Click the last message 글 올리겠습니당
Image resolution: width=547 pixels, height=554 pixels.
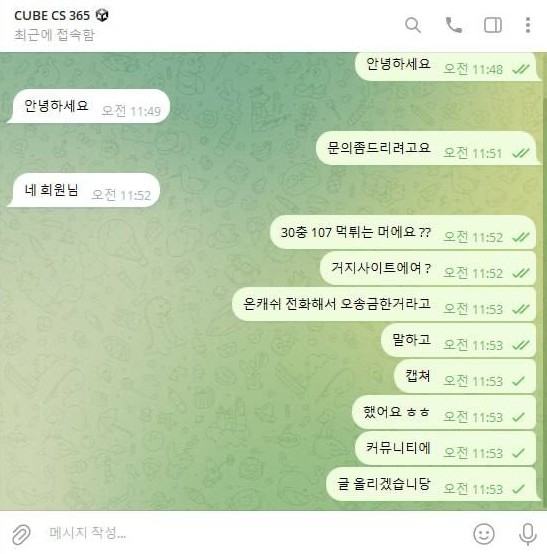coord(433,484)
